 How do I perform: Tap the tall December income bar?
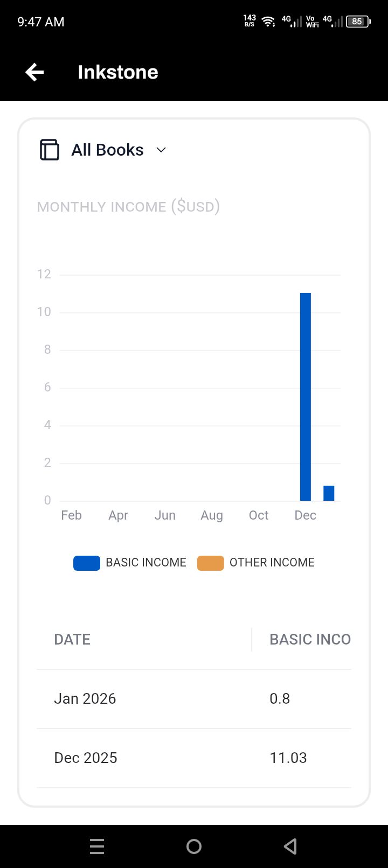[x=306, y=396]
